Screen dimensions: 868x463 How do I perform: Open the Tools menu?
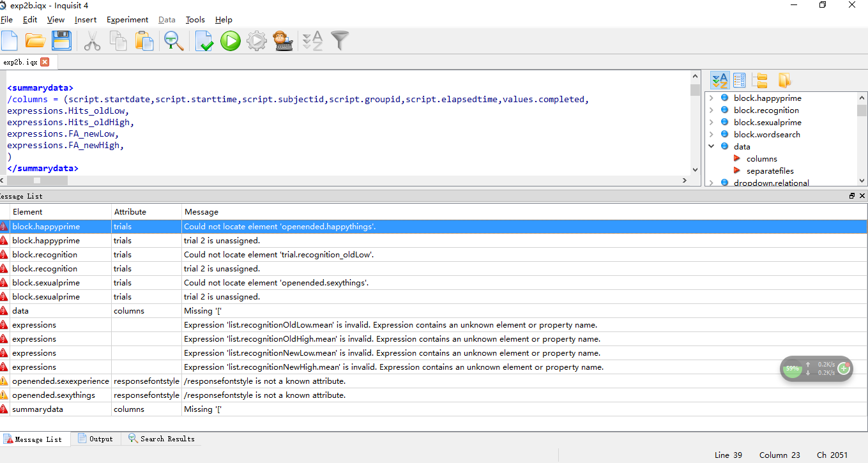[x=195, y=20]
